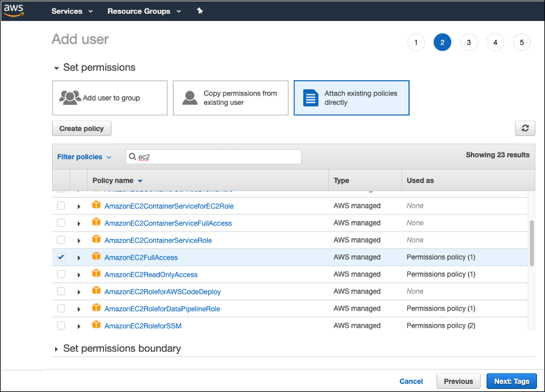545x392 pixels.
Task: Choose Add user to group option
Action: pyautogui.click(x=110, y=97)
